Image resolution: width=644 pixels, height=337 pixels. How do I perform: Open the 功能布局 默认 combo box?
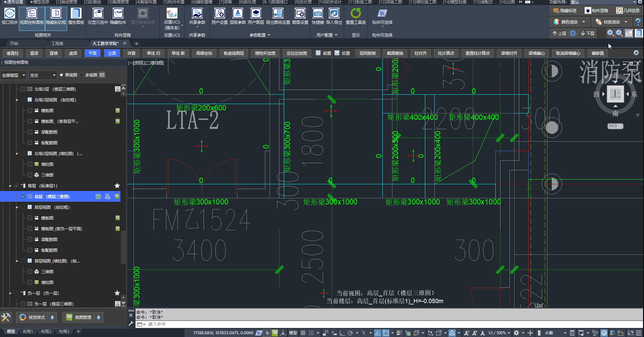click(x=604, y=2)
